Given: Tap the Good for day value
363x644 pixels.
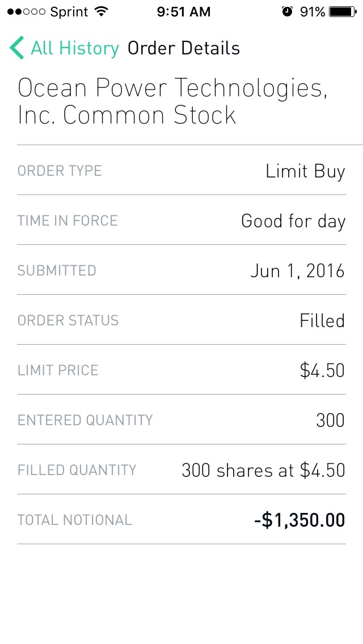Looking at the screenshot, I should point(293,221).
